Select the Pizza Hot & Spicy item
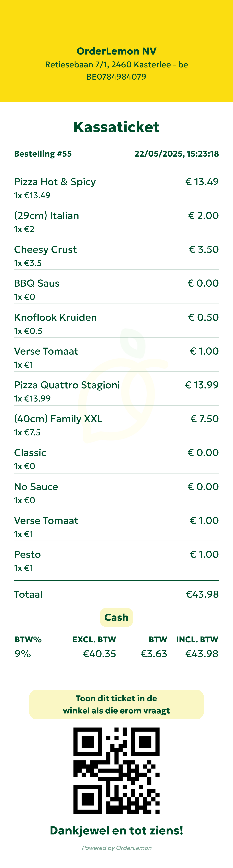The width and height of the screenshot is (233, 868). pyautogui.click(x=55, y=182)
